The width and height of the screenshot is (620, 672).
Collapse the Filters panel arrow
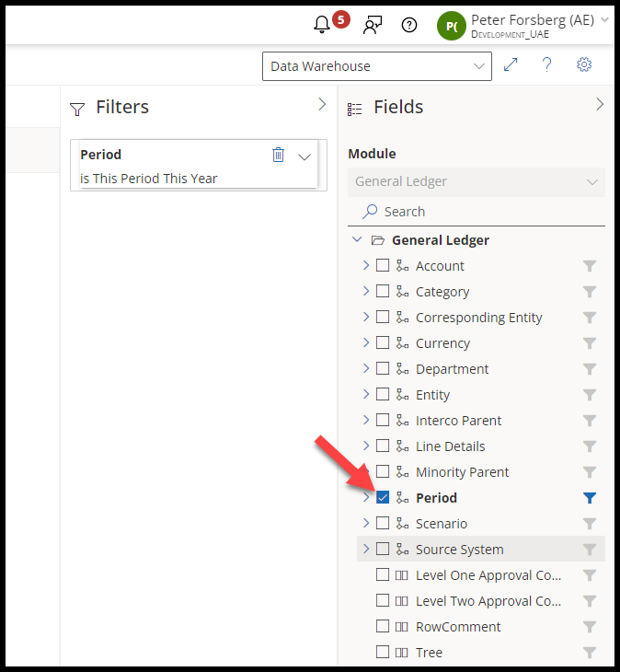click(x=322, y=105)
